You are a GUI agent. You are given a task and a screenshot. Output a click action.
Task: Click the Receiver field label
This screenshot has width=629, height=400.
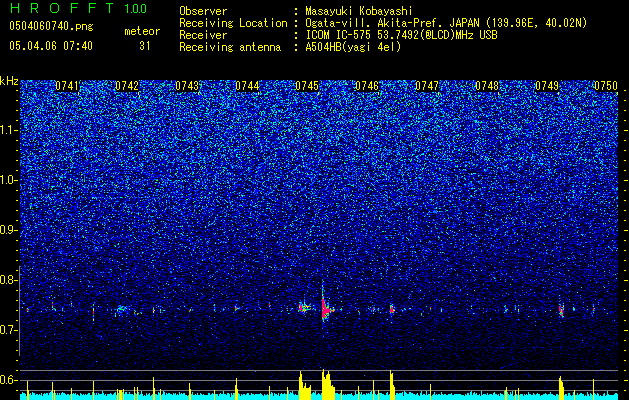(203, 35)
